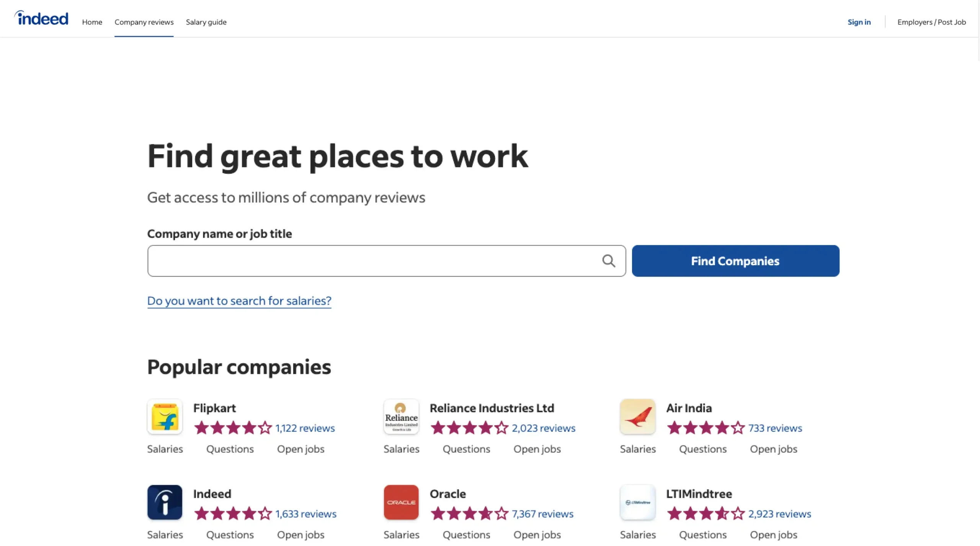Select the Company reviews tab
980x546 pixels.
point(144,22)
